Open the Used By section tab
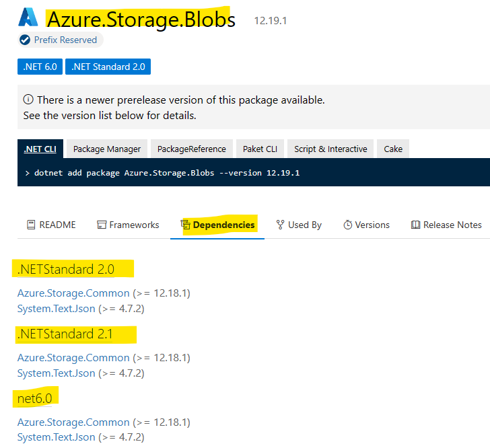Screen dimensions: 490x448 [299, 225]
